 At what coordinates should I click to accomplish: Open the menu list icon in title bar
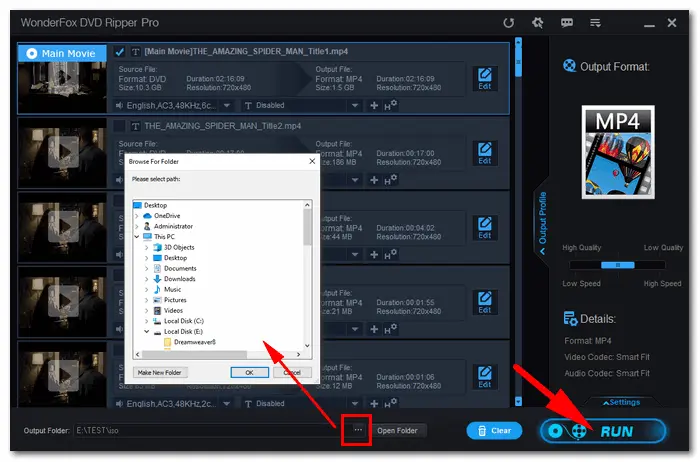(595, 23)
